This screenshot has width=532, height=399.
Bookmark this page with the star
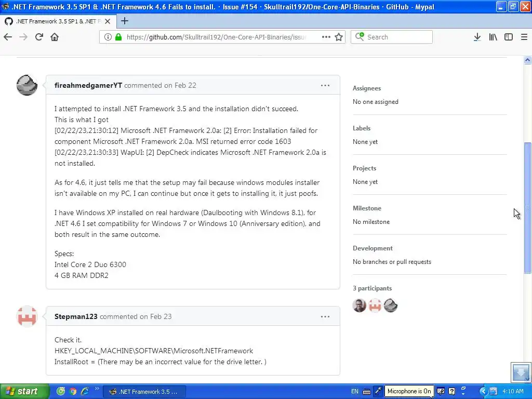(339, 37)
